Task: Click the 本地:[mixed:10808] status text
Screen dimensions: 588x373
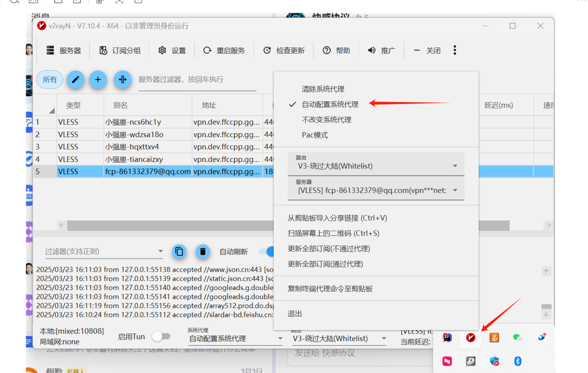Action: click(72, 331)
